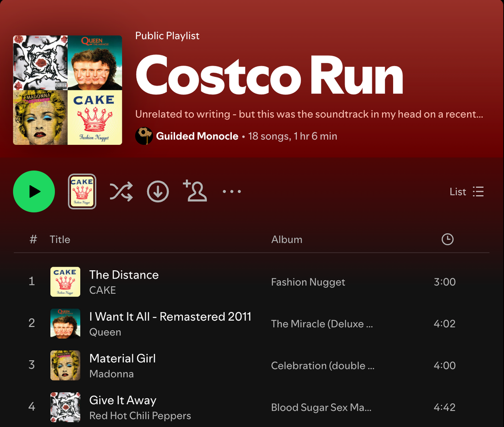
Task: Enable shuffle playback
Action: pyautogui.click(x=121, y=191)
